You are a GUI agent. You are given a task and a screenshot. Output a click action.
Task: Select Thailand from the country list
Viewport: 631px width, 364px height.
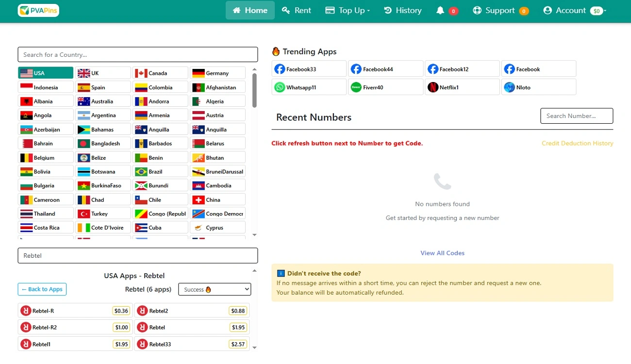coord(46,214)
